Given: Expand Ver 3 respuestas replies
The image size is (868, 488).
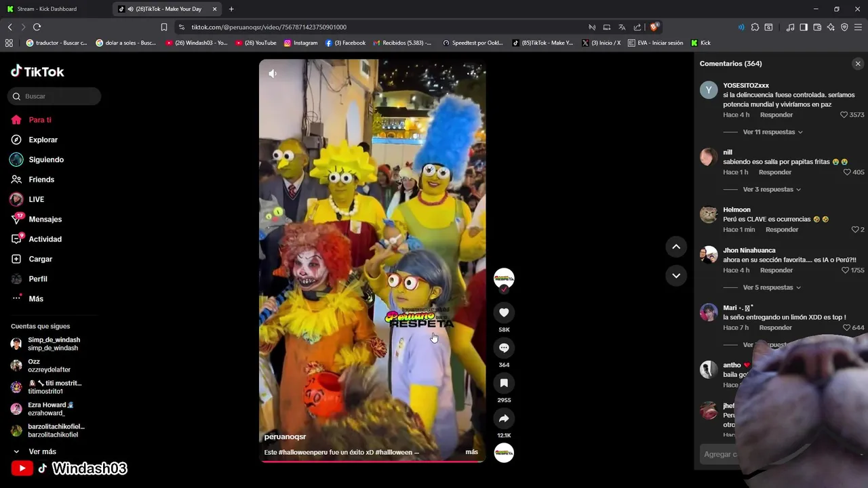Looking at the screenshot, I should [772, 190].
